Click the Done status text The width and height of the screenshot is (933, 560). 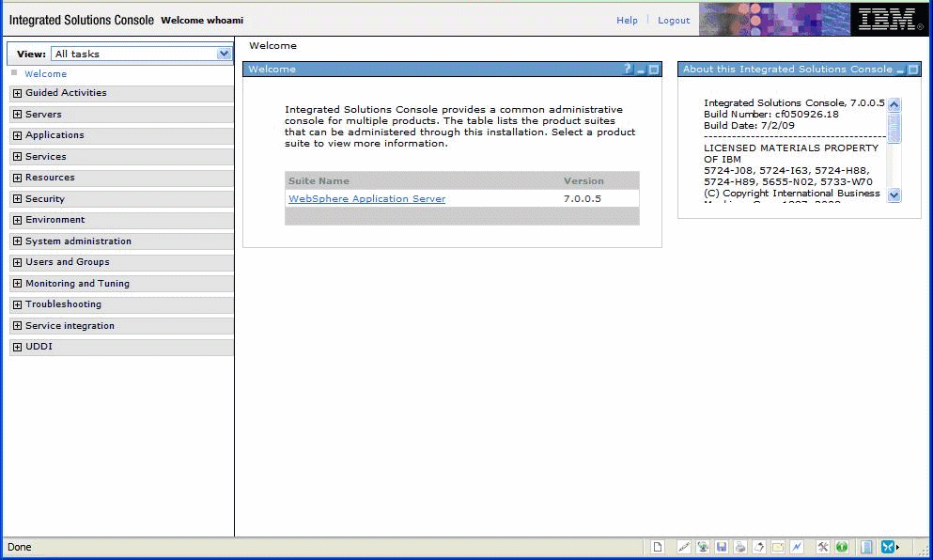pyautogui.click(x=19, y=547)
